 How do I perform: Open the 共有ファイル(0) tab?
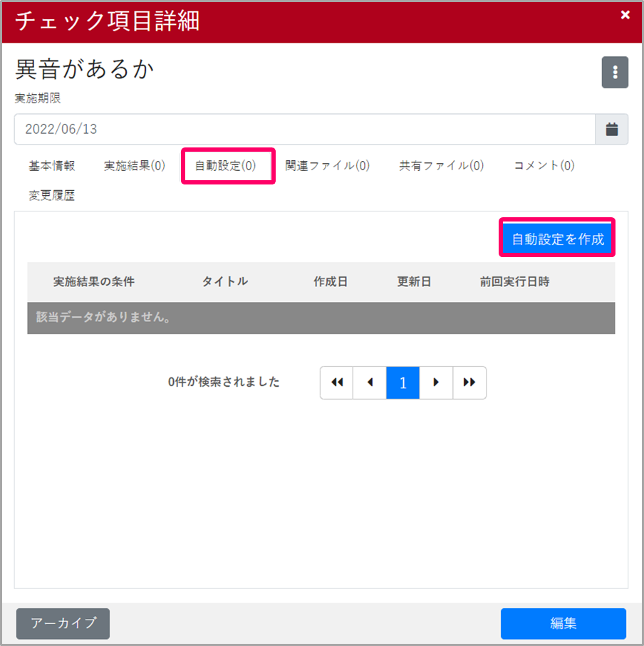442,166
